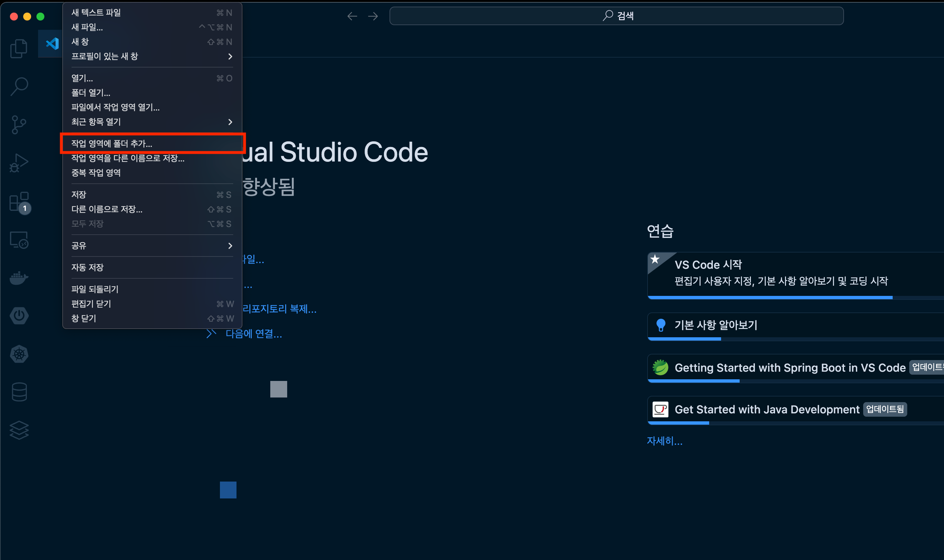Click the 검색 command center field
The height and width of the screenshot is (560, 944).
616,16
